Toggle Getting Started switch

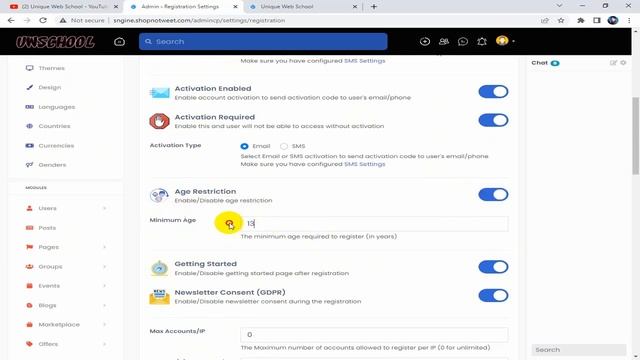(493, 267)
